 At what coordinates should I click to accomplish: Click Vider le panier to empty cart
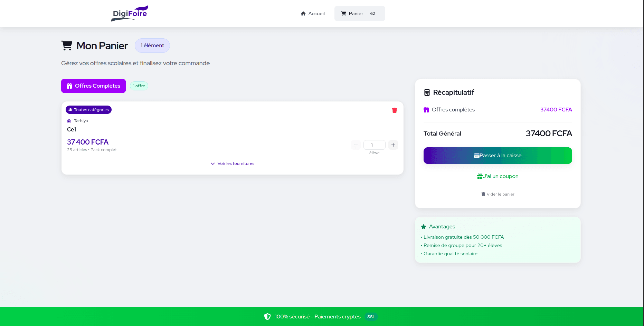pyautogui.click(x=498, y=194)
